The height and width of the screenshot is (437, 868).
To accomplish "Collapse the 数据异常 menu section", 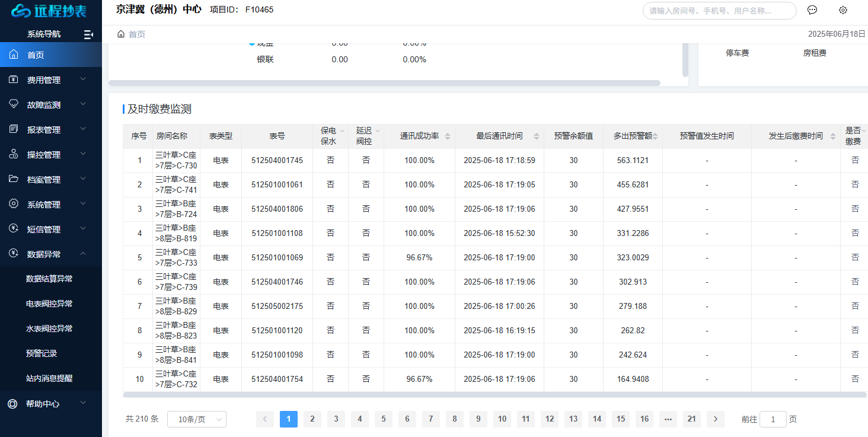I will tap(83, 254).
